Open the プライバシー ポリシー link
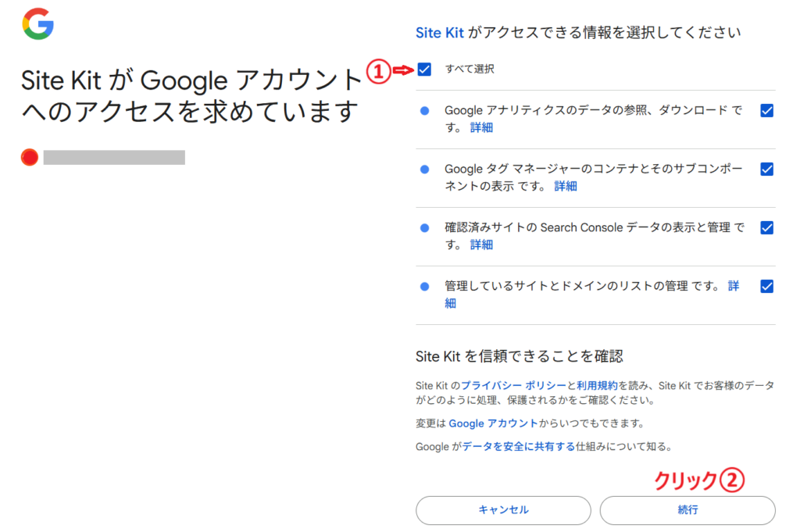Screen dimensions: 800x532 [x=513, y=385]
